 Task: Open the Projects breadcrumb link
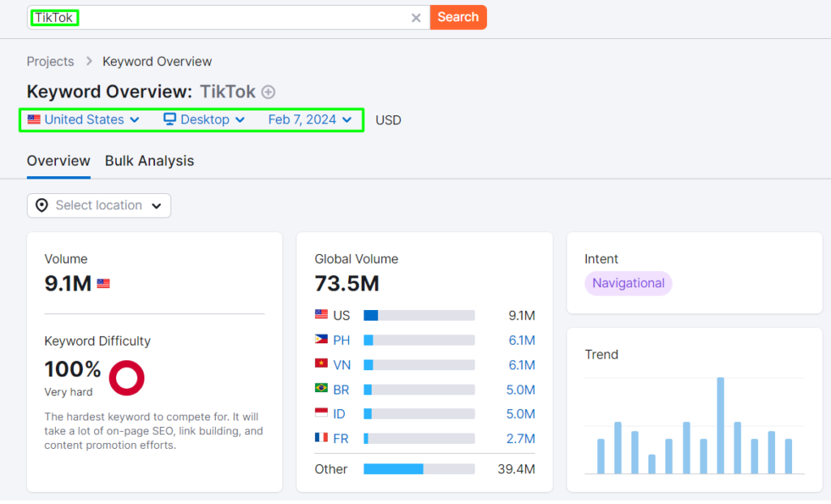(x=50, y=62)
